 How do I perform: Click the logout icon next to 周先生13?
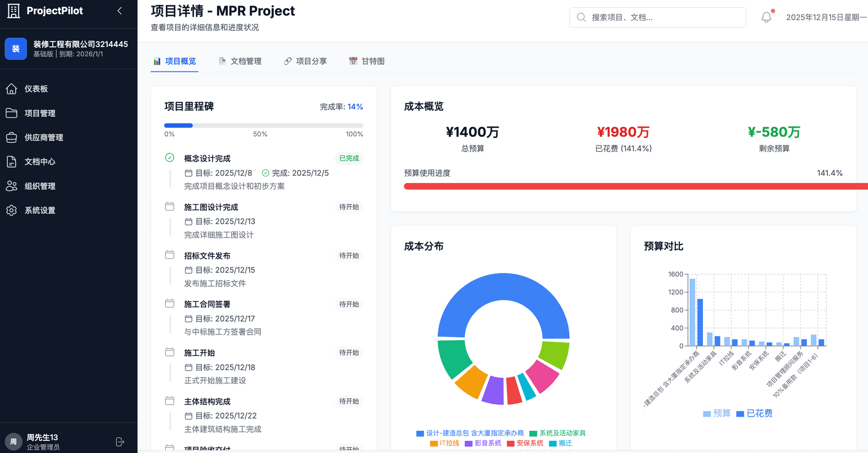(x=120, y=441)
